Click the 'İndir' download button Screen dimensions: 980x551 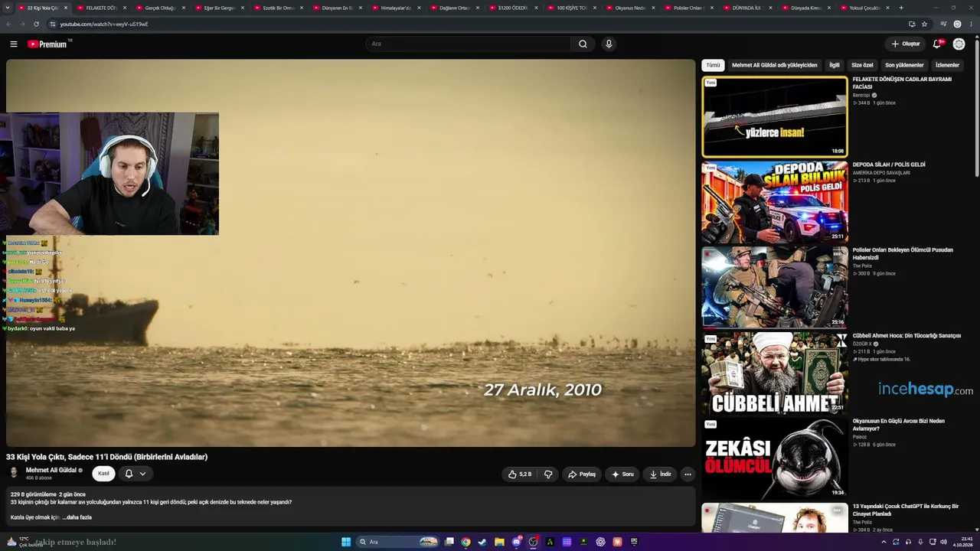pyautogui.click(x=660, y=474)
